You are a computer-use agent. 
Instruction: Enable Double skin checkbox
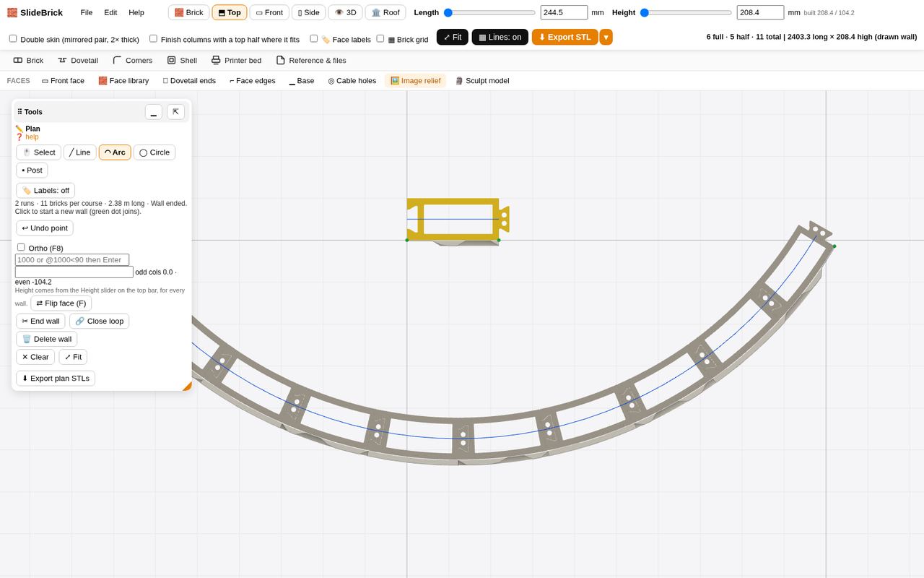point(13,38)
